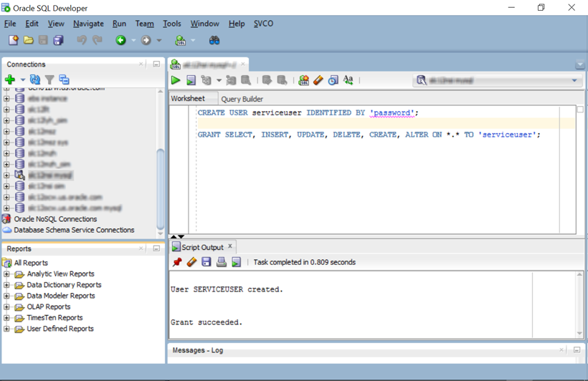This screenshot has height=381, width=588.
Task: Apply filter in Connections panel
Action: 49,79
